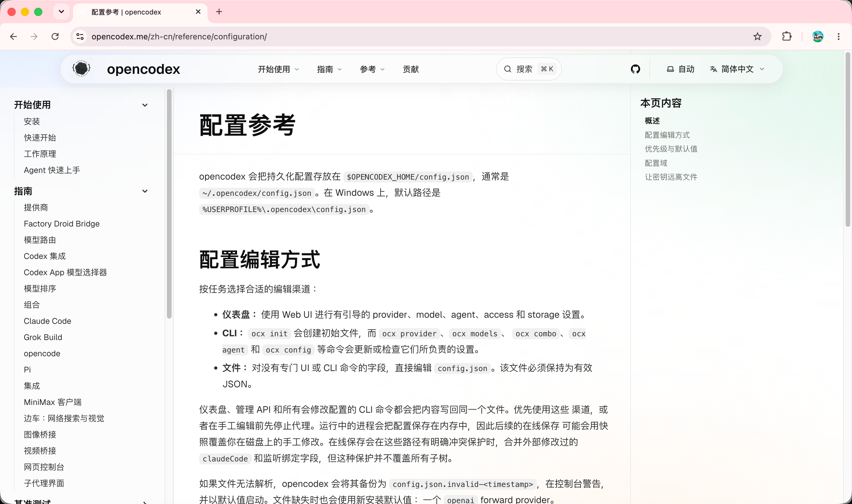Click the 配置参考 page heading
Screen dimensions: 852x504
pyautogui.click(x=247, y=125)
